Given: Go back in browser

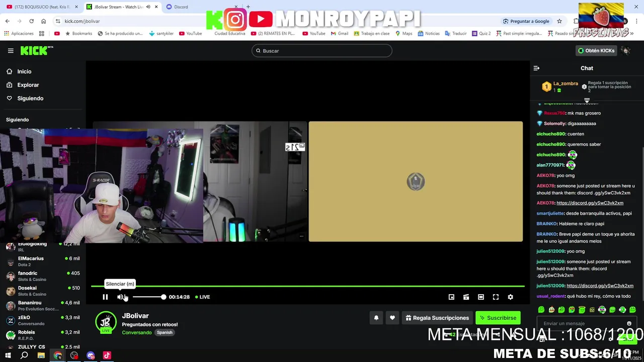Looking at the screenshot, I should pyautogui.click(x=7, y=21).
